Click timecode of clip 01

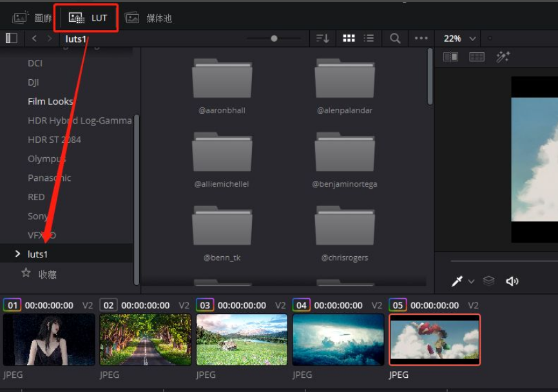[x=49, y=305]
